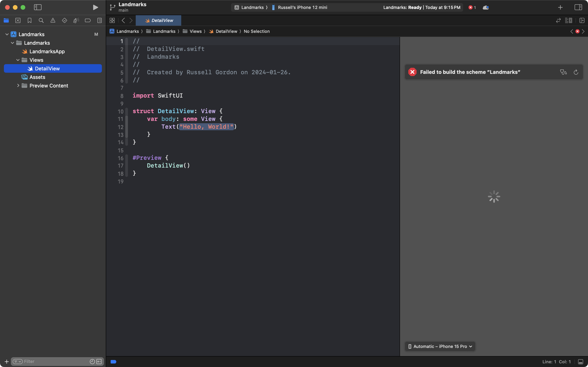The image size is (588, 367).
Task: Retry the preview with the refresh button
Action: 576,72
